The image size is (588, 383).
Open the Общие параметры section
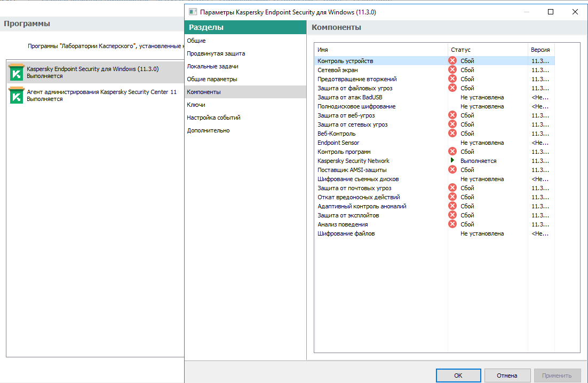(x=245, y=79)
